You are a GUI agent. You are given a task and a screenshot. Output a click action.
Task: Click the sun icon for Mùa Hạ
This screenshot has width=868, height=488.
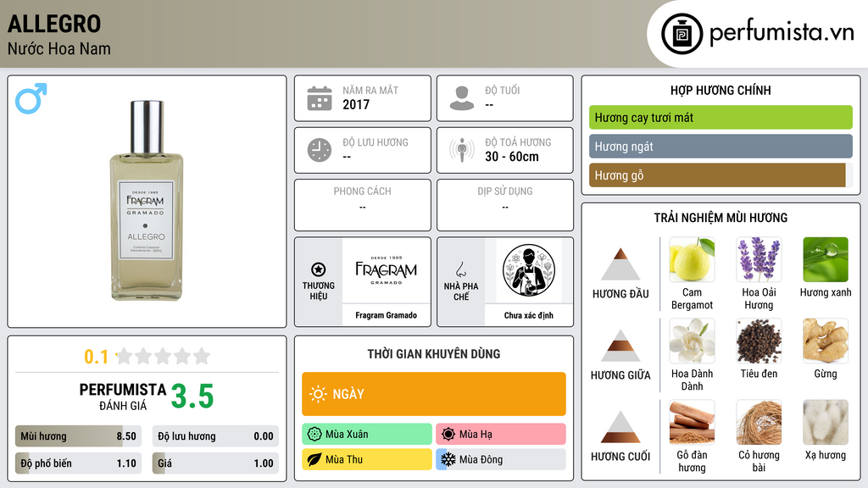click(448, 435)
